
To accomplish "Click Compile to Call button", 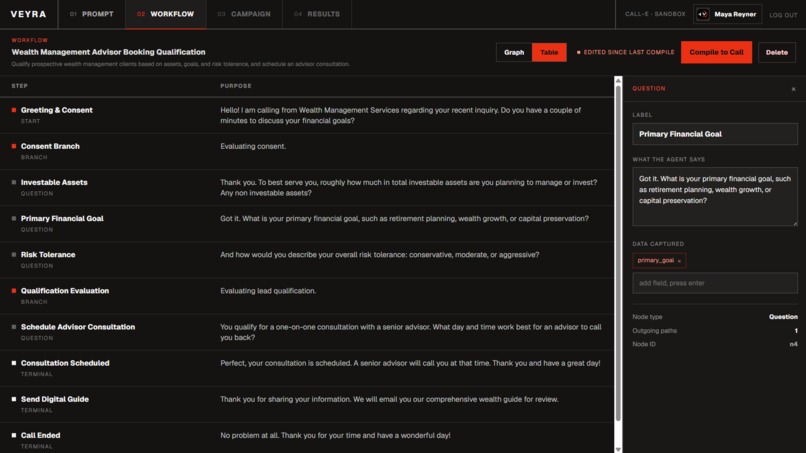I will (716, 52).
